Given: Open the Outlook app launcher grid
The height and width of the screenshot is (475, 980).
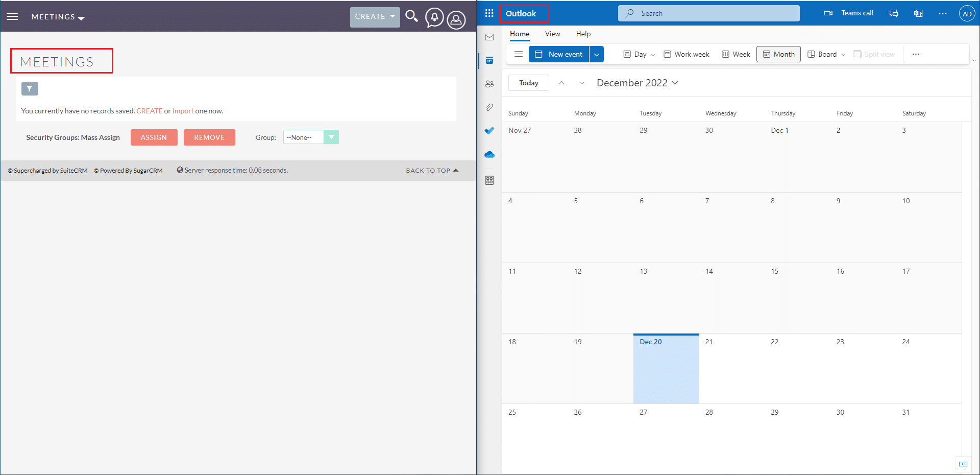Looking at the screenshot, I should click(x=489, y=13).
